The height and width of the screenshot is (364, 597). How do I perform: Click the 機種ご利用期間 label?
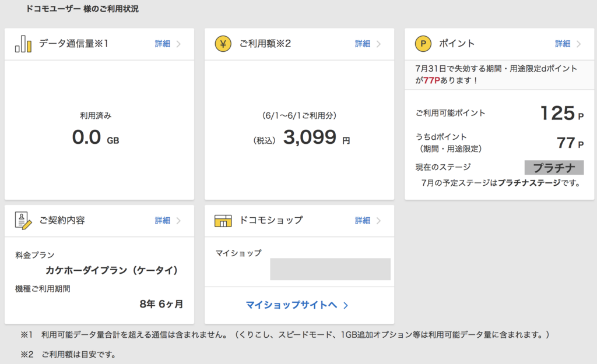(x=43, y=289)
